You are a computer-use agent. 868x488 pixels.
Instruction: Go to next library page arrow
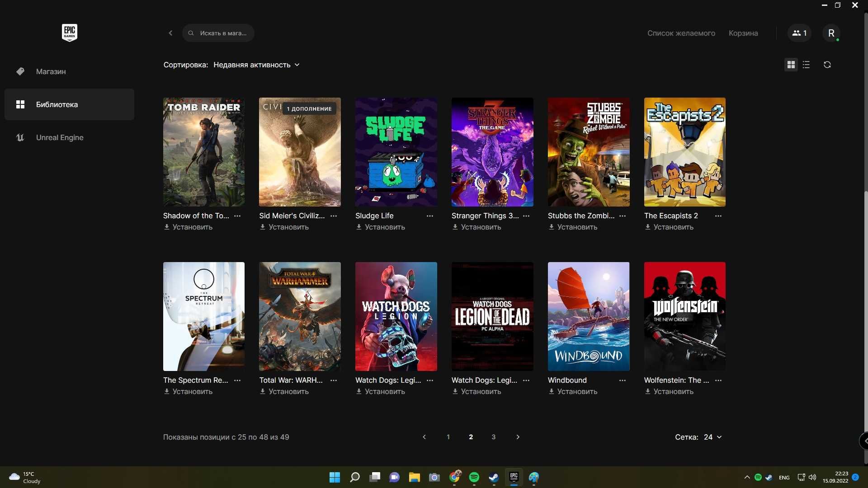point(518,437)
